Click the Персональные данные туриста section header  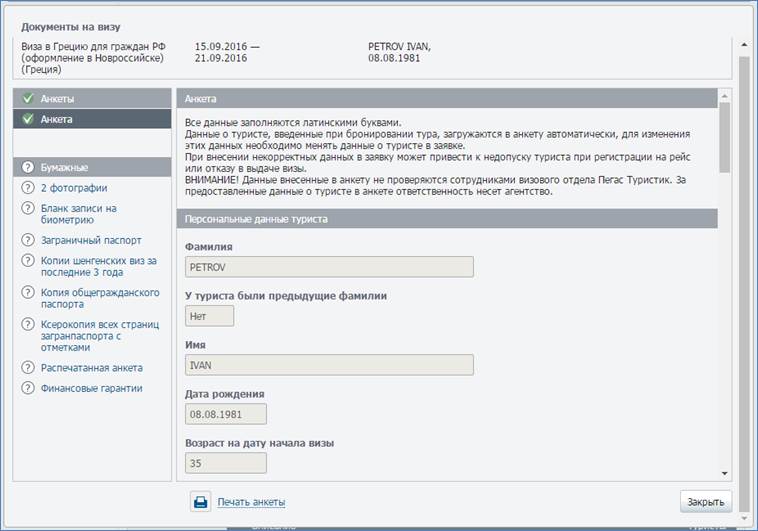(447, 219)
